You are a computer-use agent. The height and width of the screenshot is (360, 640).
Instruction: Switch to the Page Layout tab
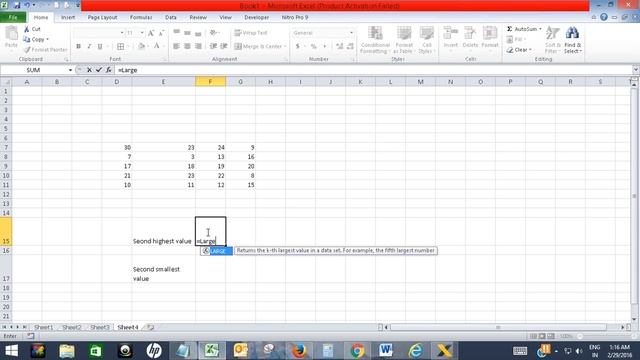pos(102,18)
